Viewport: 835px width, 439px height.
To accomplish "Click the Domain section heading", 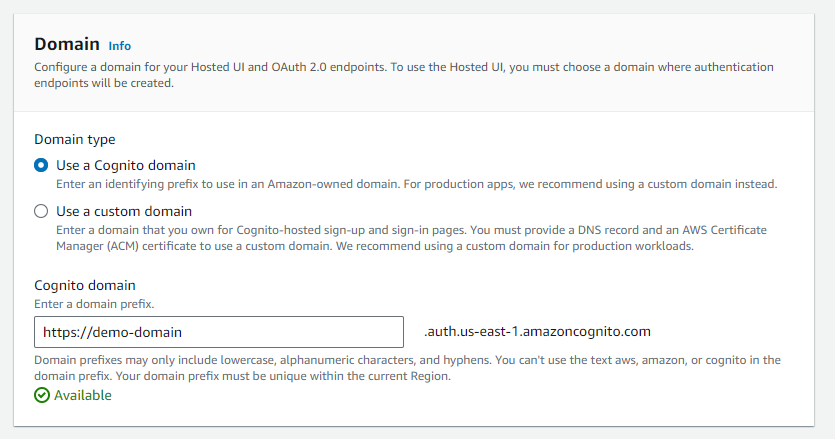I will [67, 44].
